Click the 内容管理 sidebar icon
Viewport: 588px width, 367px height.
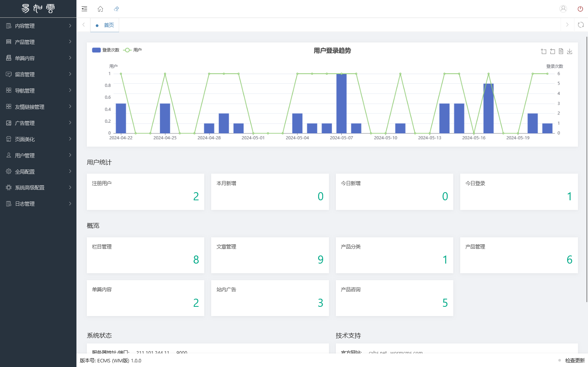tap(8, 26)
